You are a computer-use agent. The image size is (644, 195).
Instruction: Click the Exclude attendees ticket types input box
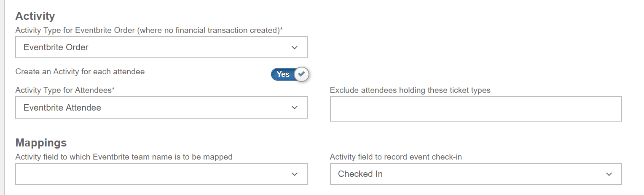pos(475,109)
